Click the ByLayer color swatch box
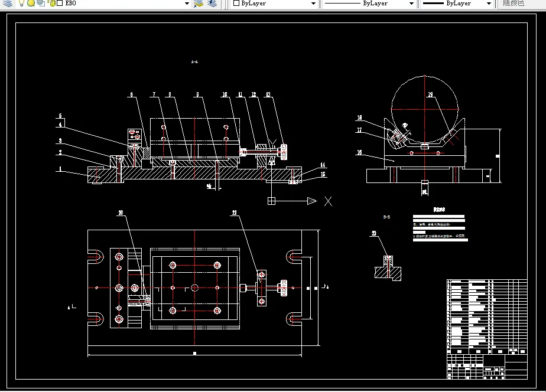546x392 pixels. (x=236, y=3)
